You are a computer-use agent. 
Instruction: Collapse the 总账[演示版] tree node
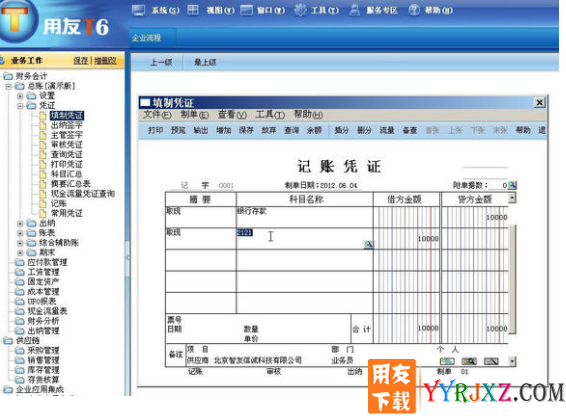point(9,86)
